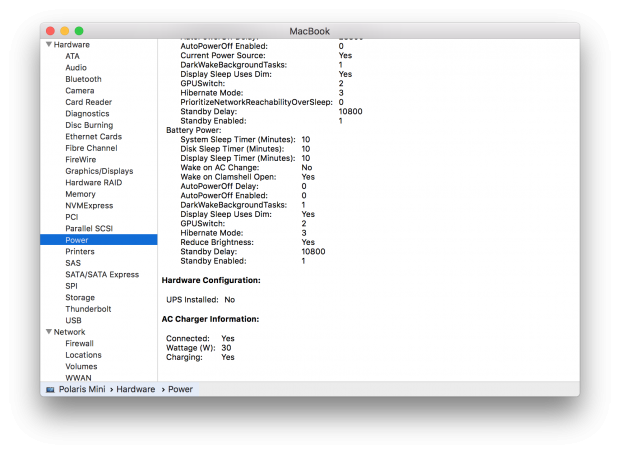Screen dimensions: 620x454
Task: Click the Hardware category label
Action: tap(72, 44)
